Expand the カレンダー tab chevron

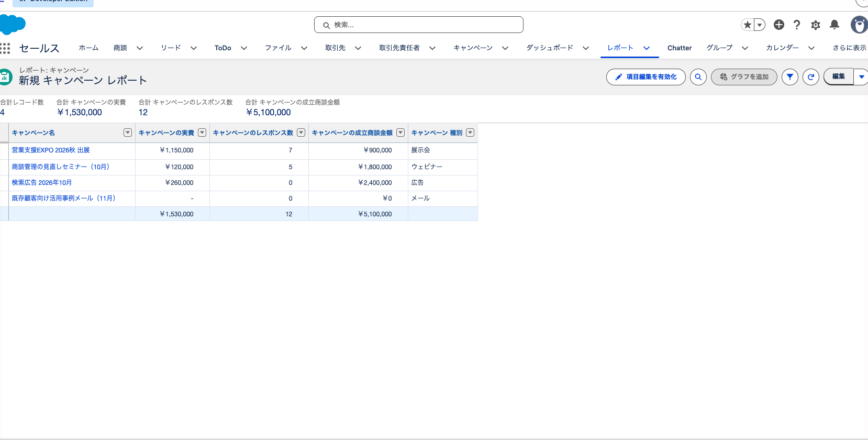(x=811, y=48)
